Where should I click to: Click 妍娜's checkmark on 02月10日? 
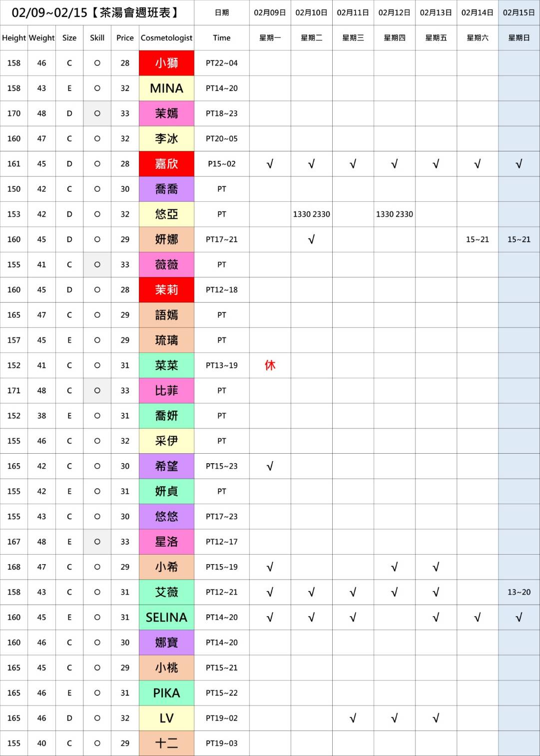tap(311, 239)
